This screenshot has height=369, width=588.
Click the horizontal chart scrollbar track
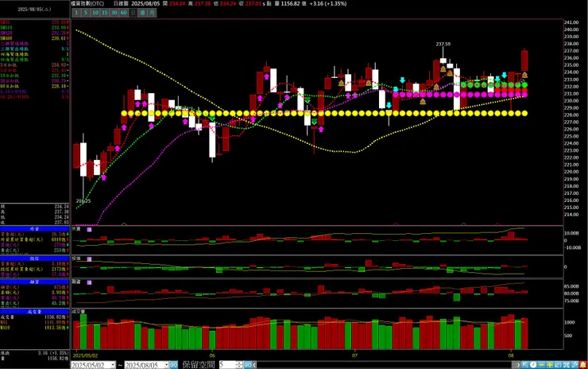tap(385, 365)
